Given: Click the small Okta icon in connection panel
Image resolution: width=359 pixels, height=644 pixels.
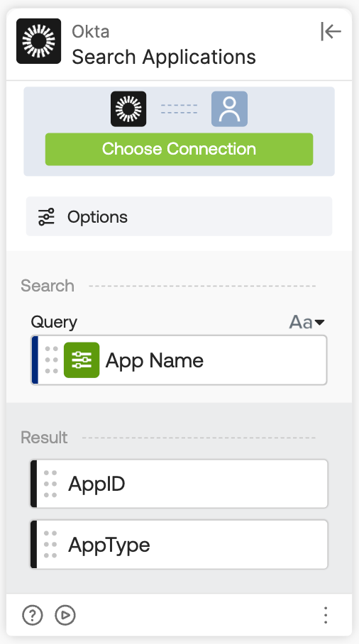Looking at the screenshot, I should [x=128, y=109].
